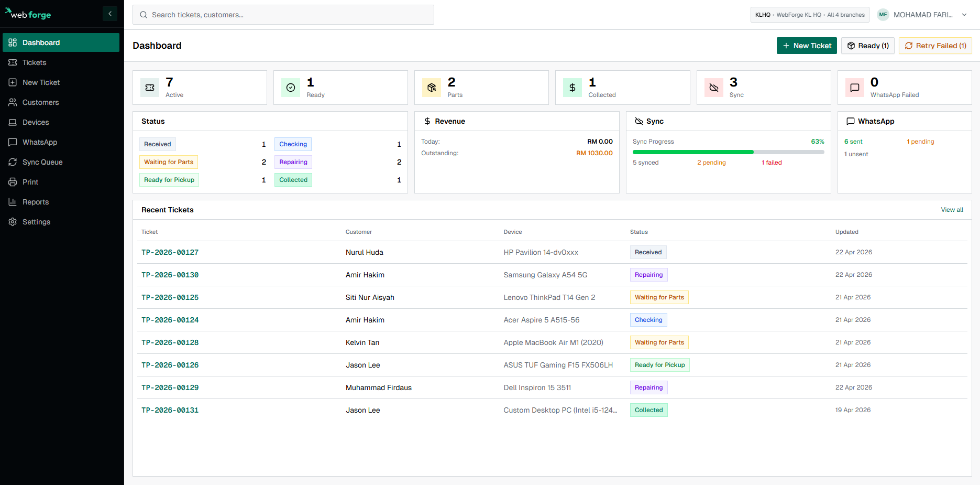Focus the Search tickets, customers field

click(283, 15)
